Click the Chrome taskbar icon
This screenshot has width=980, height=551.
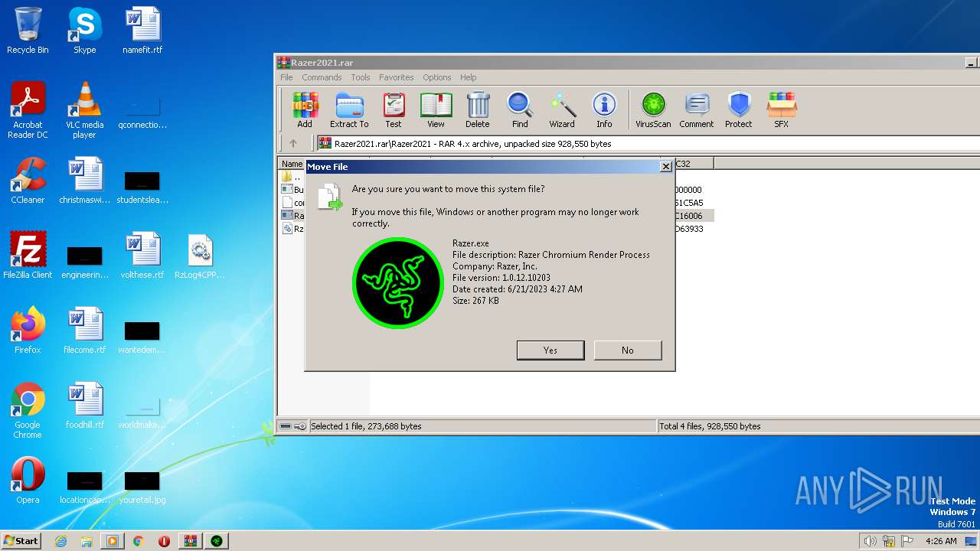(139, 541)
